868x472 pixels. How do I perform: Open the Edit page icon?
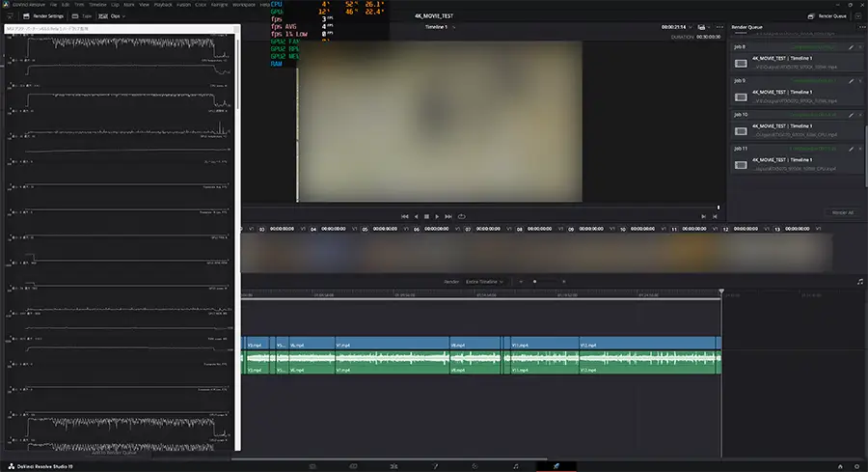pyautogui.click(x=393, y=466)
